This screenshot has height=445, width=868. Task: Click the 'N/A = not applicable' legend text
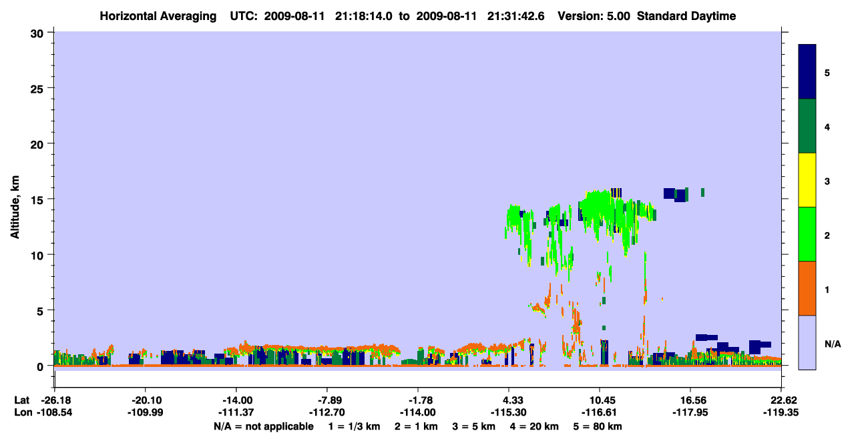pyautogui.click(x=263, y=426)
